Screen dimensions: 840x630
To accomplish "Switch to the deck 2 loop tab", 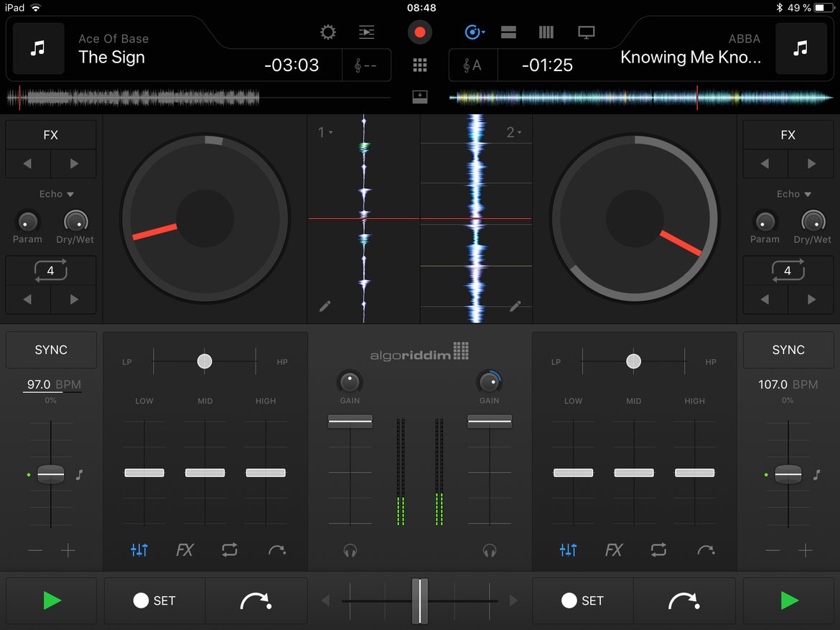I will point(659,550).
